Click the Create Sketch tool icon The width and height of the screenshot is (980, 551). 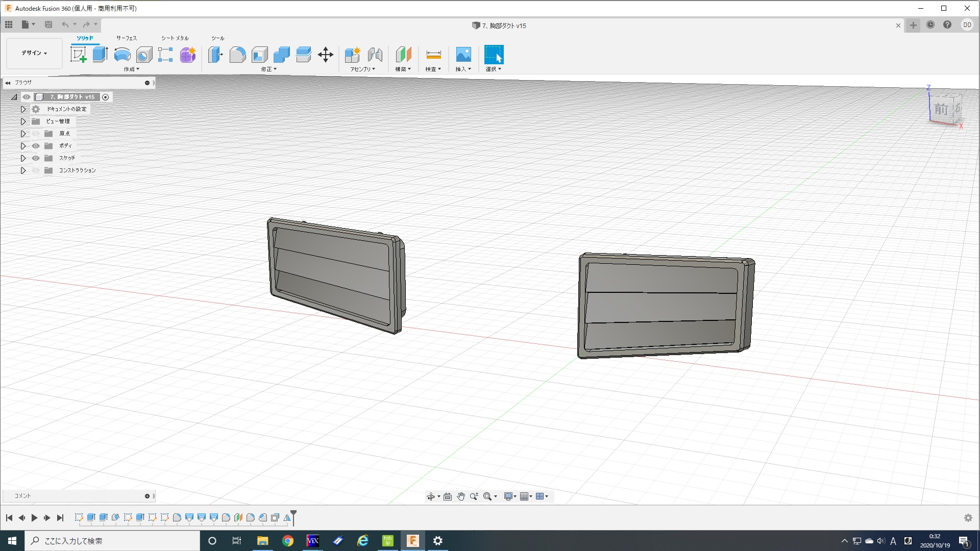(78, 55)
